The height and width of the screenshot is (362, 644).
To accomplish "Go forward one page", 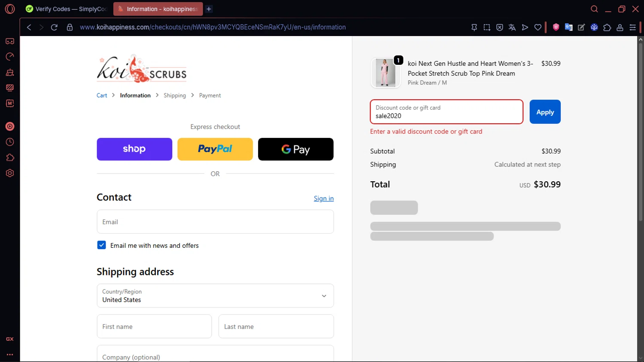I will point(41,27).
